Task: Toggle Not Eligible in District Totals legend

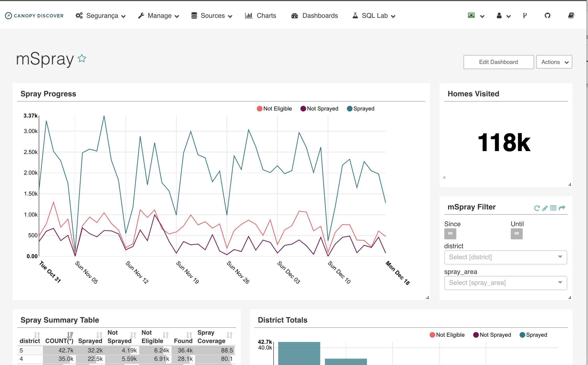Action: click(x=447, y=335)
